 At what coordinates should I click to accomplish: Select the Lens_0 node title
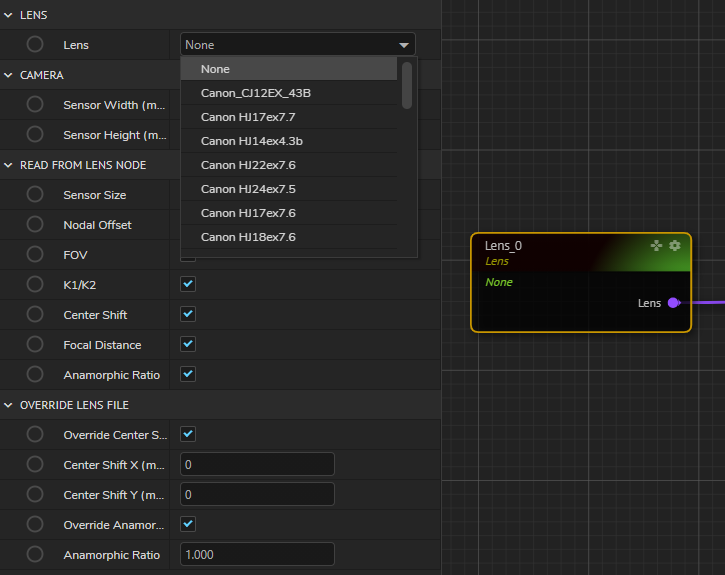pos(503,246)
